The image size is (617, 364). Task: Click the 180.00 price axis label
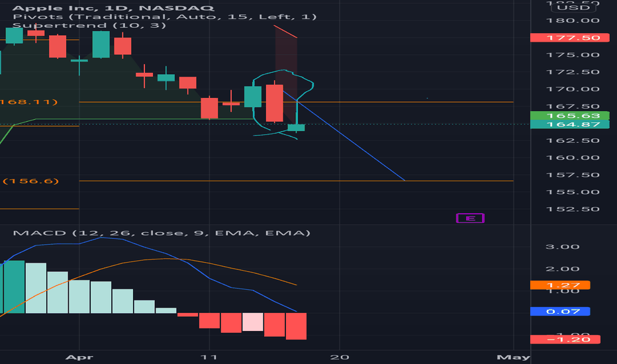point(573,21)
